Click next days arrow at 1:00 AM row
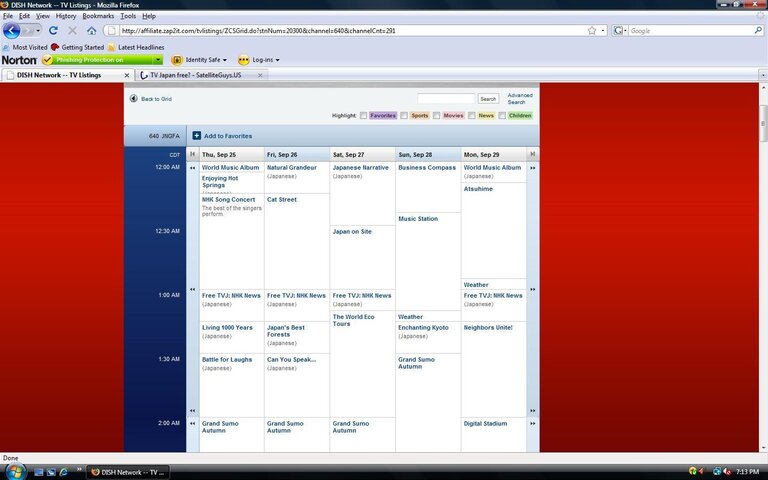 click(533, 289)
